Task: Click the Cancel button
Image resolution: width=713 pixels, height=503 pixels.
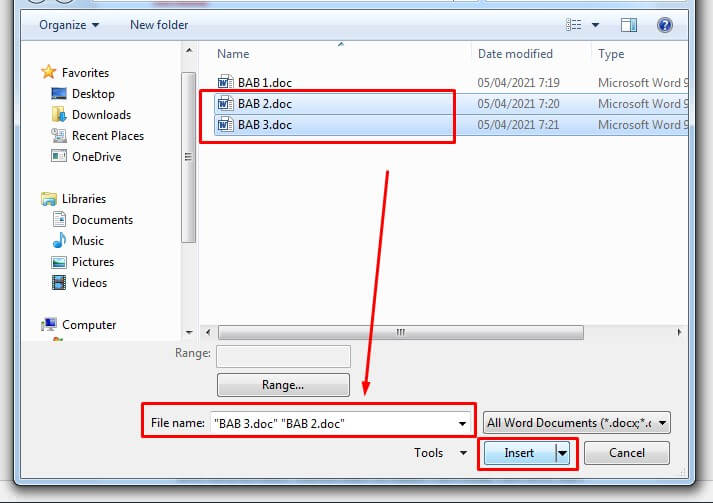Action: pos(627,453)
